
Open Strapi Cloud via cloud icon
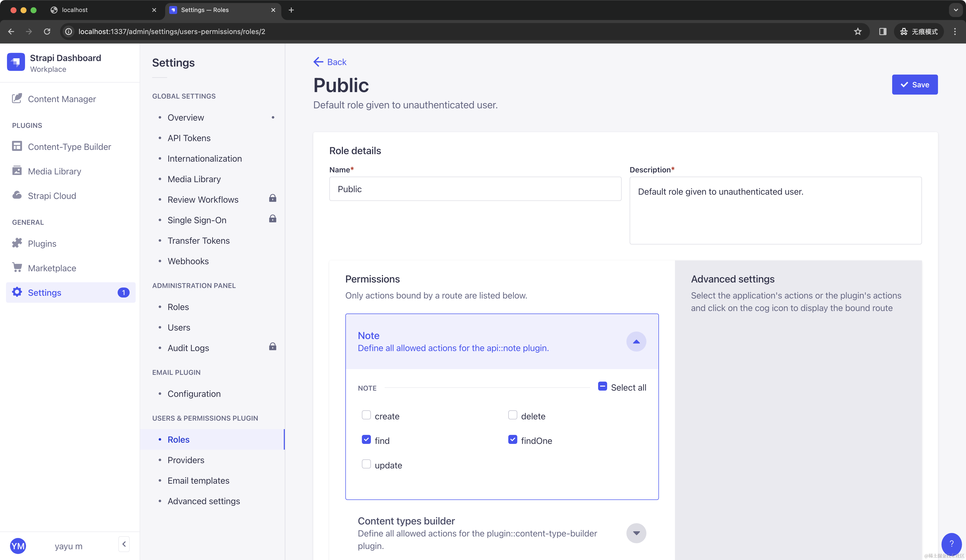coord(17,195)
